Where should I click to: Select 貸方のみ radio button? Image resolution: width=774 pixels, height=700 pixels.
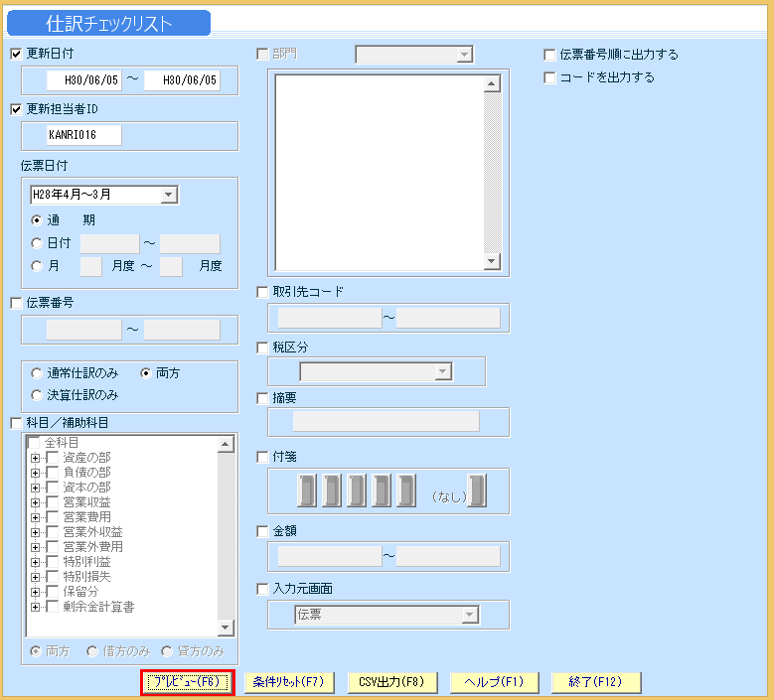pyautogui.click(x=167, y=651)
